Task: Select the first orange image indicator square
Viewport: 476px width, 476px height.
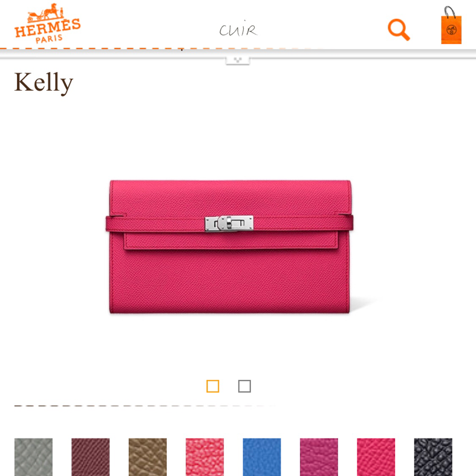Action: [213, 386]
